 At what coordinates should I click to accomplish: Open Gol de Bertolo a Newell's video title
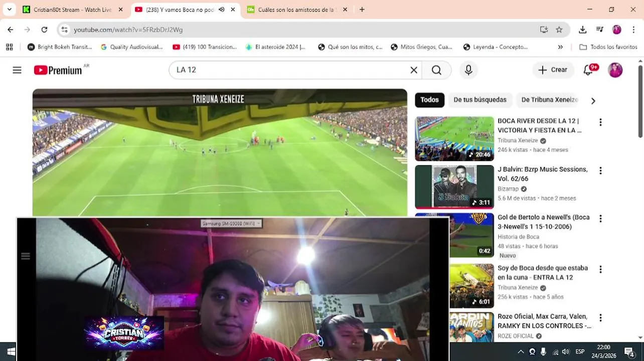tap(543, 222)
